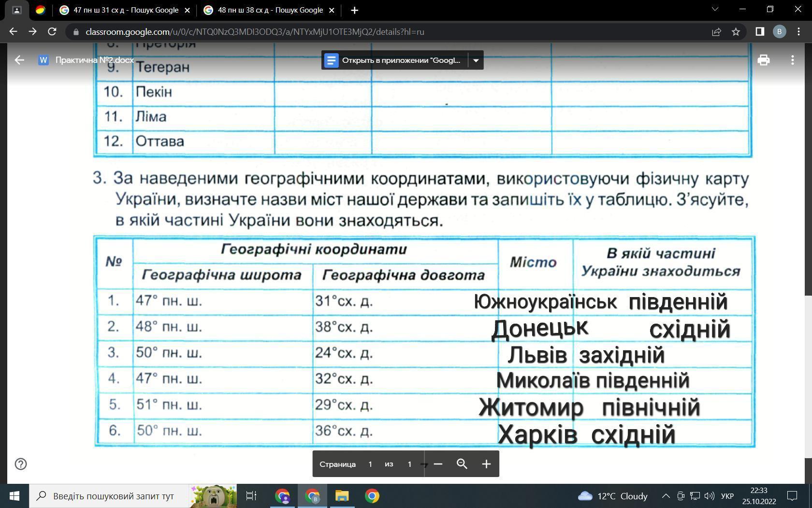The width and height of the screenshot is (812, 508).
Task: Click the Windows taskbar search box
Action: click(x=114, y=496)
